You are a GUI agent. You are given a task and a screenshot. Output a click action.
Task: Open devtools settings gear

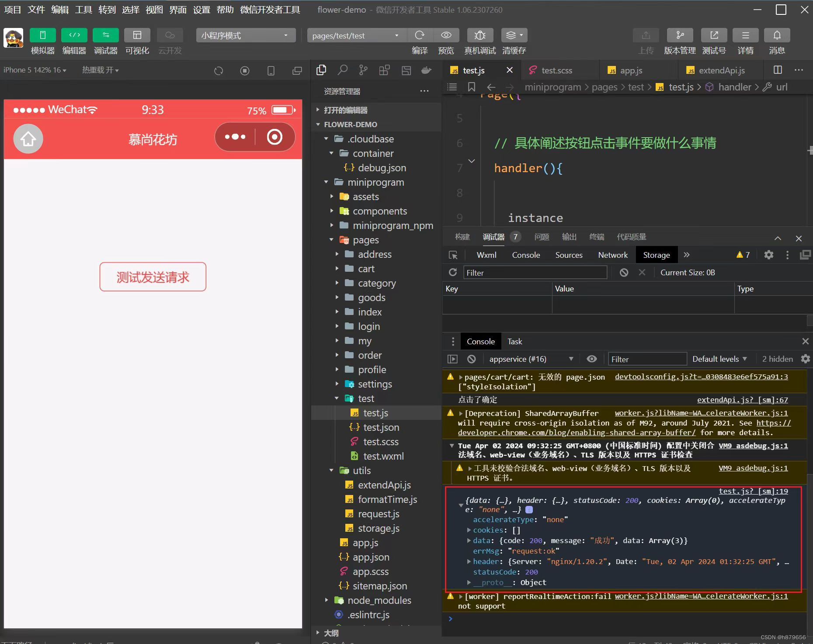768,255
